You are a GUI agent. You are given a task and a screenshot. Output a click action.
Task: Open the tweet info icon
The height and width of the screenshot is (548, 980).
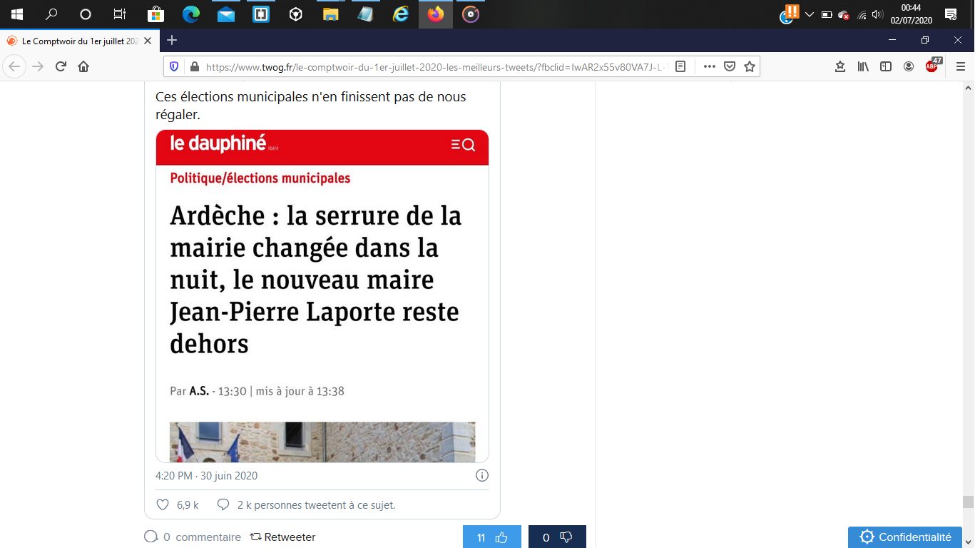(x=482, y=475)
